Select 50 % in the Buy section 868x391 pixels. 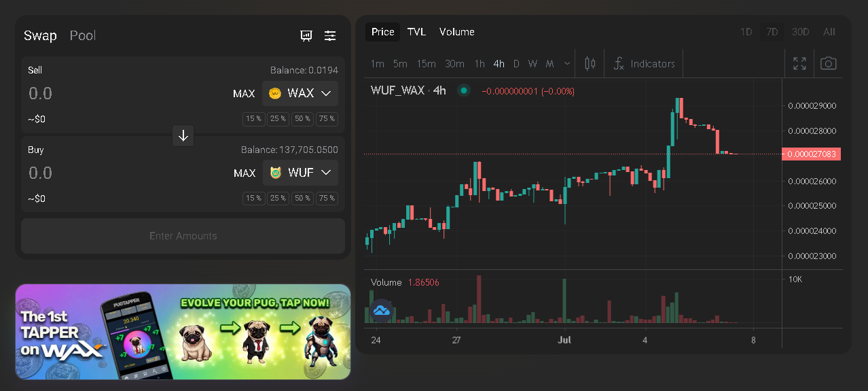click(x=302, y=198)
